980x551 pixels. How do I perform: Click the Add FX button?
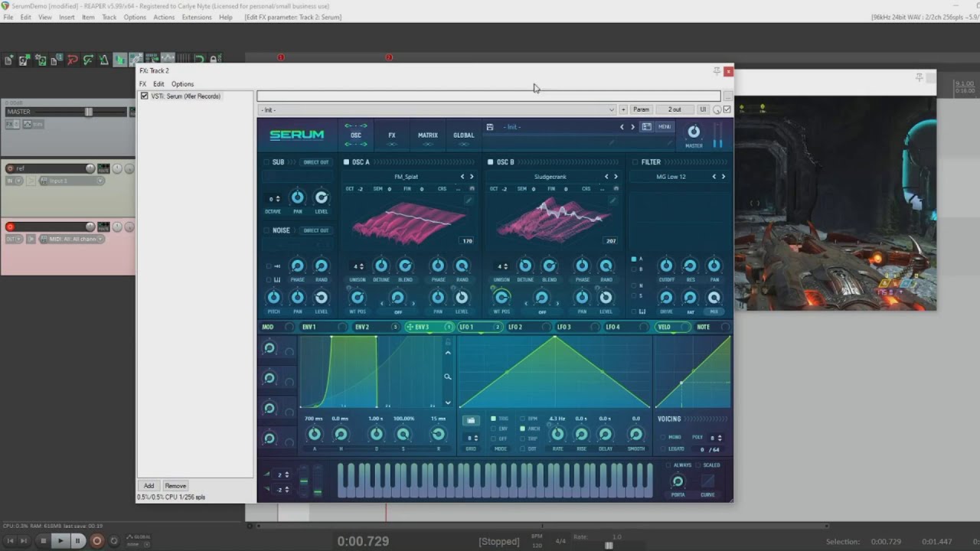point(149,486)
